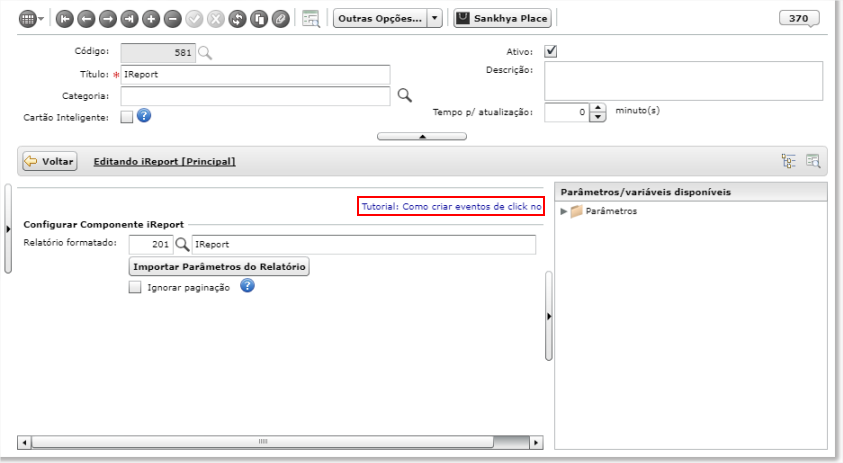Go to the last record

tap(129, 19)
